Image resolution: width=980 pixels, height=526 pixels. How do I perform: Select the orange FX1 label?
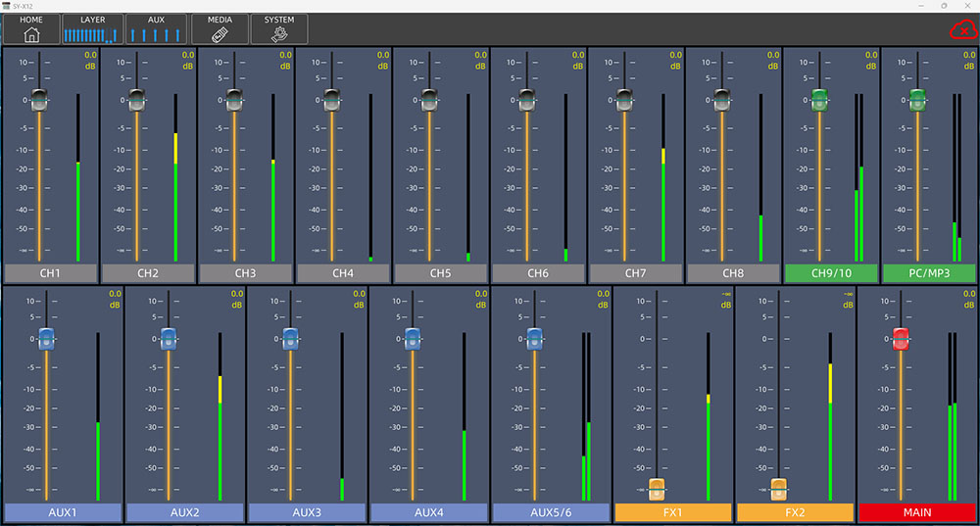(672, 512)
